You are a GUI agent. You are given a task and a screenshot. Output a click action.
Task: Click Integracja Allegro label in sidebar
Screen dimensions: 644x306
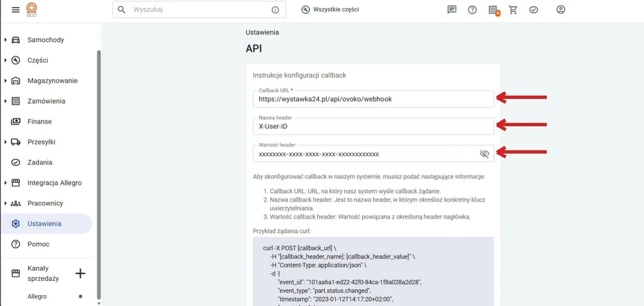(x=55, y=183)
